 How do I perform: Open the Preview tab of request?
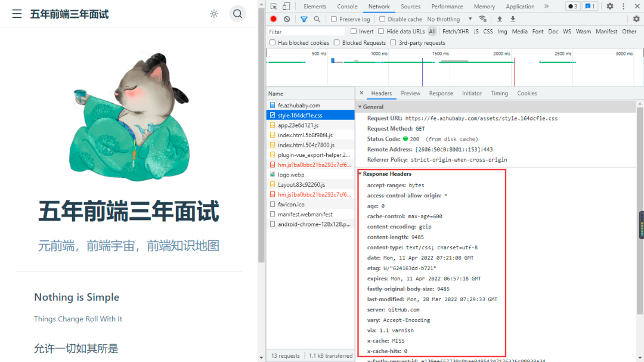(411, 93)
